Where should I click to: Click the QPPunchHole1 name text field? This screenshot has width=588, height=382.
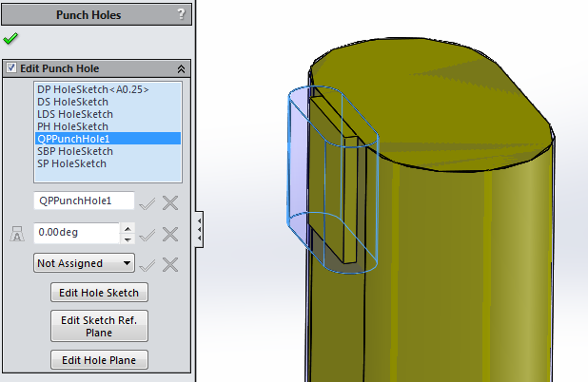83,201
